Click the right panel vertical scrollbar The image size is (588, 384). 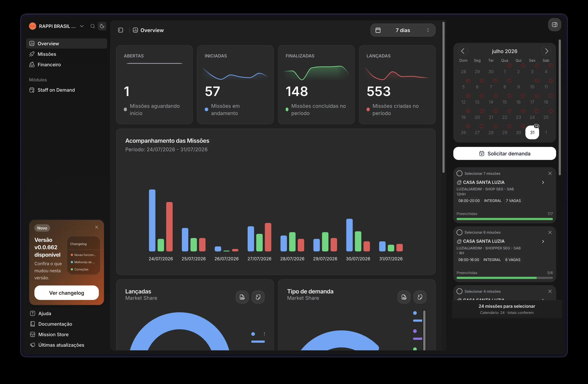(560, 107)
